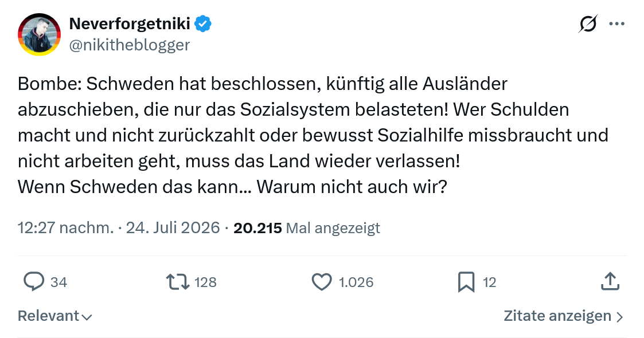Like the tweet with heart icon
Screen dimensions: 644x338
click(322, 282)
